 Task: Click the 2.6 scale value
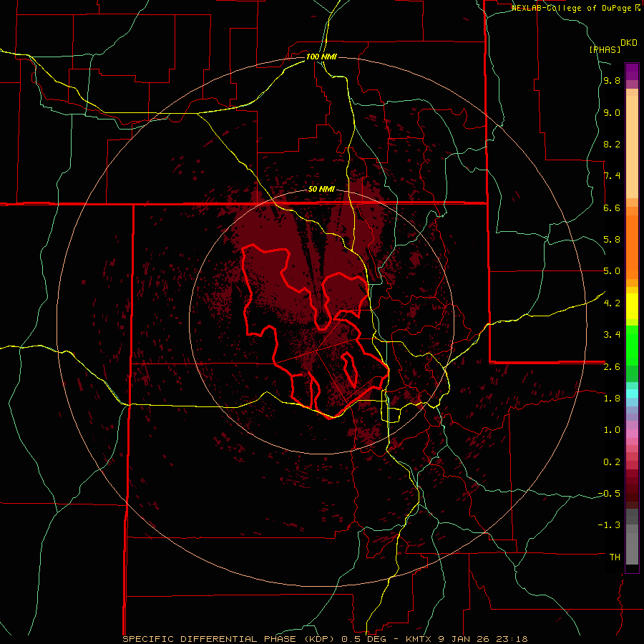click(612, 367)
